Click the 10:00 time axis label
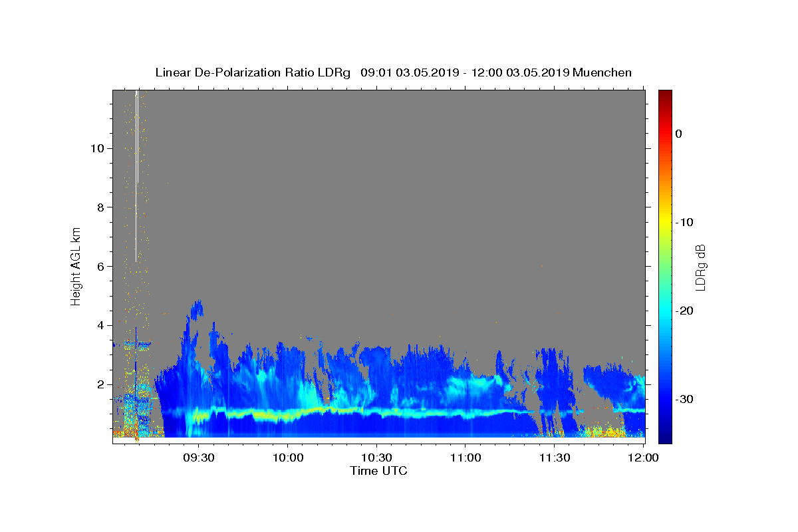 (287, 458)
